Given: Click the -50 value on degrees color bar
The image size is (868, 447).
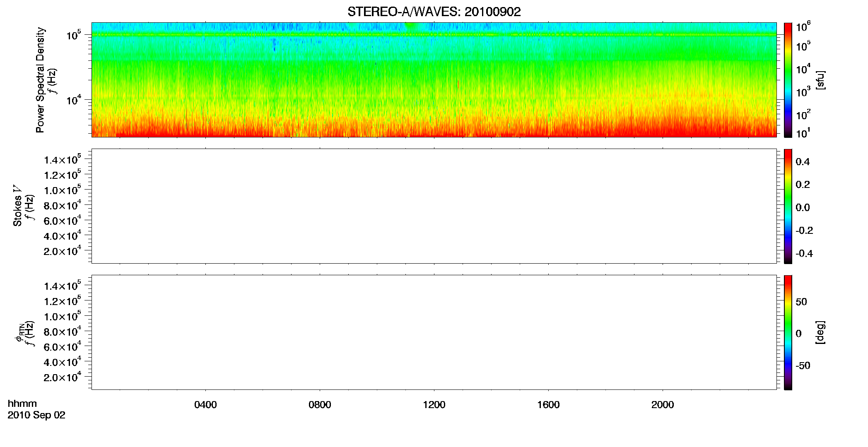Looking at the screenshot, I should point(803,366).
